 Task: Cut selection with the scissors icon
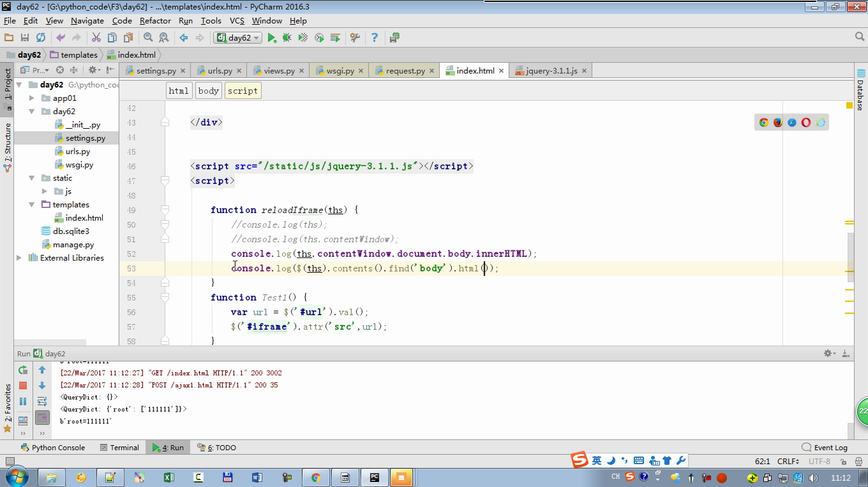[x=96, y=38]
